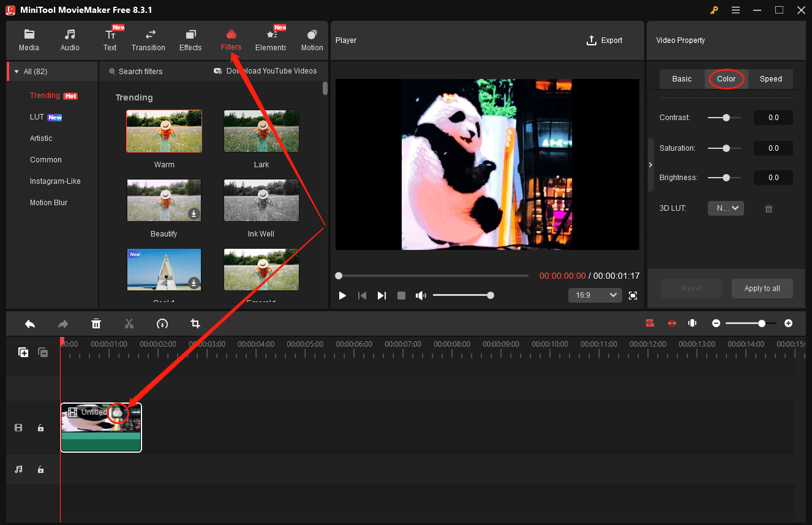Split the clip with the scissors tool
This screenshot has height=525, width=812.
pyautogui.click(x=129, y=323)
